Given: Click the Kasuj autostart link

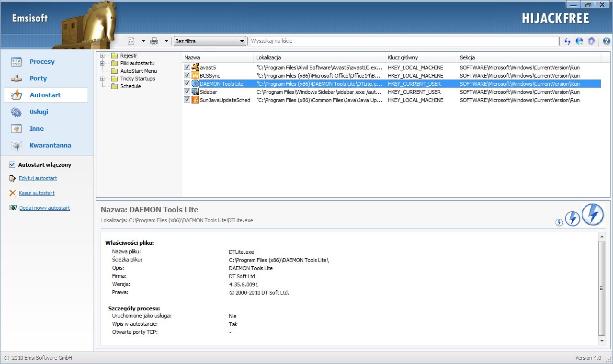Looking at the screenshot, I should 37,193.
